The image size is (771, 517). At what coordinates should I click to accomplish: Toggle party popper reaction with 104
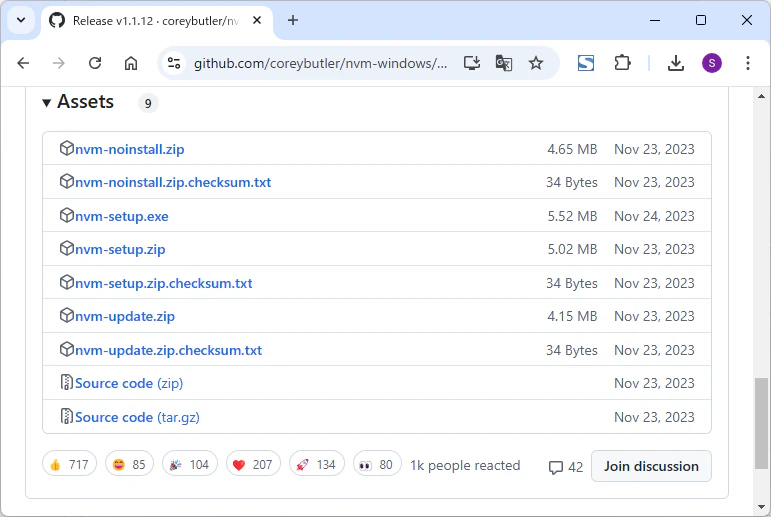(190, 464)
